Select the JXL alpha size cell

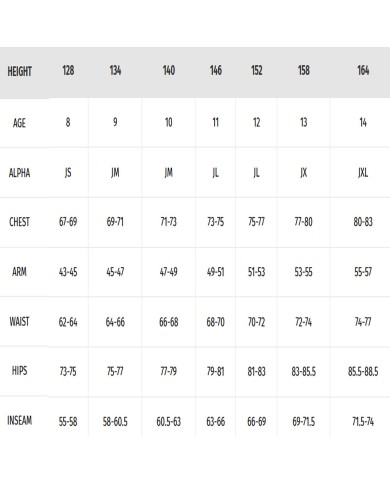(363, 172)
